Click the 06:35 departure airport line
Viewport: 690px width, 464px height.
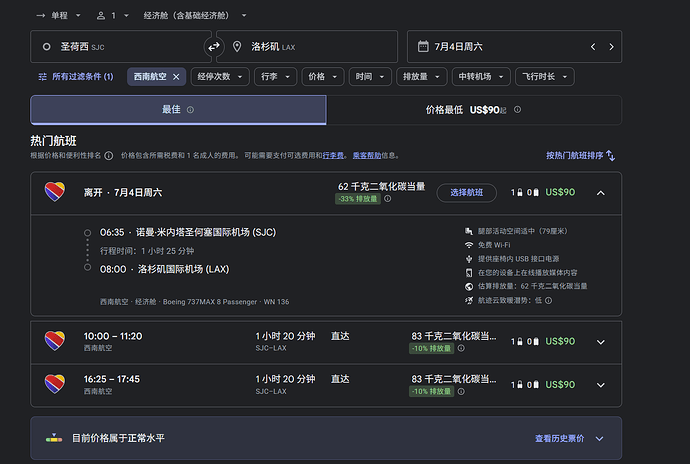pyautogui.click(x=188, y=232)
